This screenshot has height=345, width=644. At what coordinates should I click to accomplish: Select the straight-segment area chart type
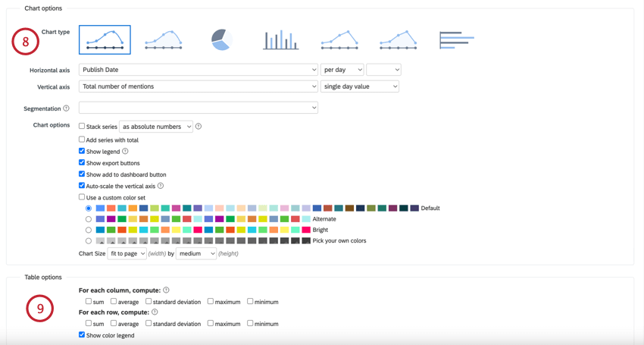pos(398,40)
